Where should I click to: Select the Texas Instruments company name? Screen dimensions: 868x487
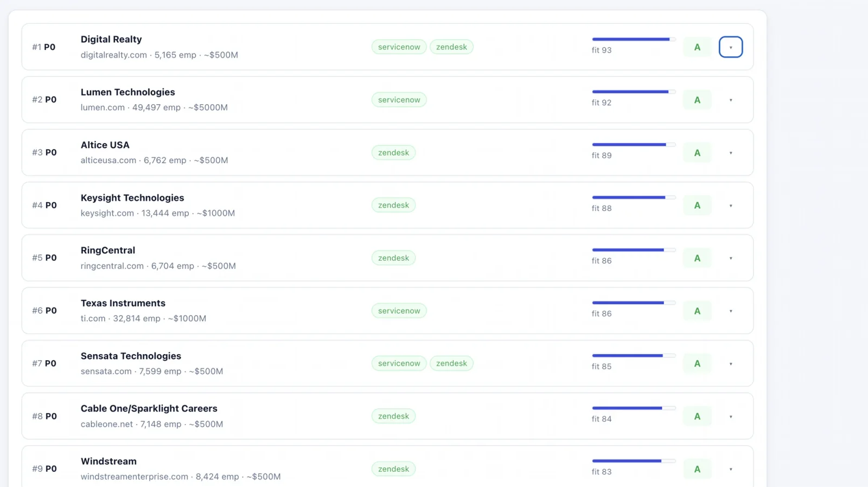(x=123, y=303)
